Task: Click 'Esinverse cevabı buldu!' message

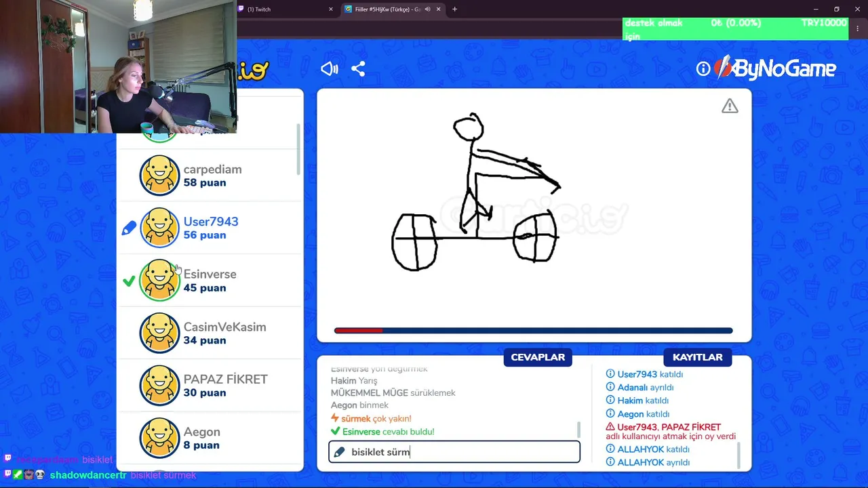Action: pyautogui.click(x=382, y=432)
